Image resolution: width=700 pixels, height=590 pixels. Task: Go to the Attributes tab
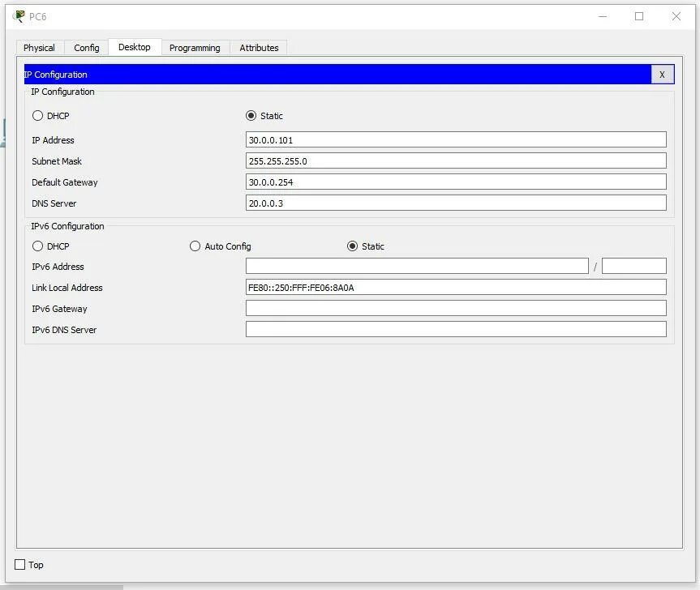pos(259,48)
